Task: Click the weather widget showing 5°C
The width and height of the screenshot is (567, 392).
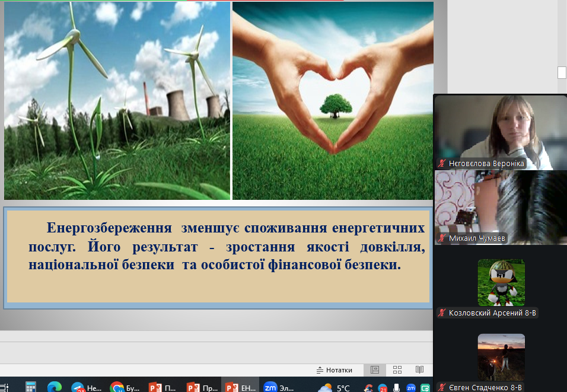Action: coord(335,388)
